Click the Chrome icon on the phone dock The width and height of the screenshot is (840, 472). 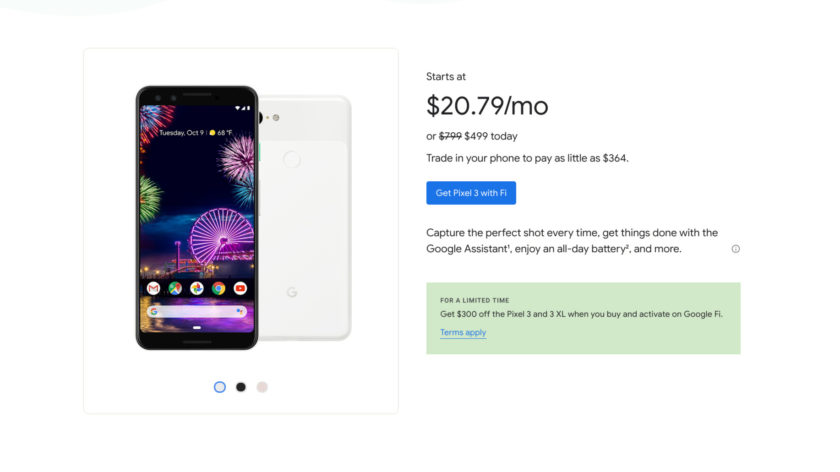(x=218, y=289)
